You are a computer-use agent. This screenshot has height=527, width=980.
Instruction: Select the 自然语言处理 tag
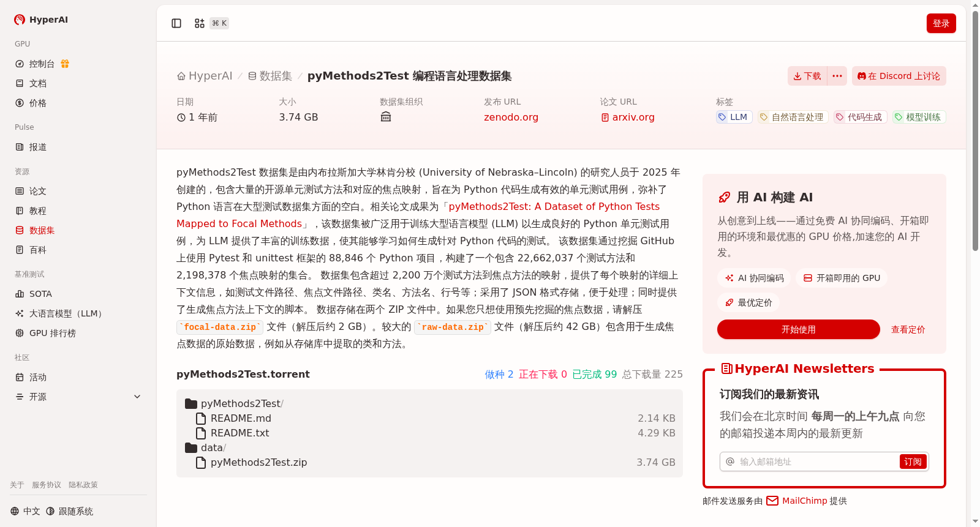tap(793, 117)
